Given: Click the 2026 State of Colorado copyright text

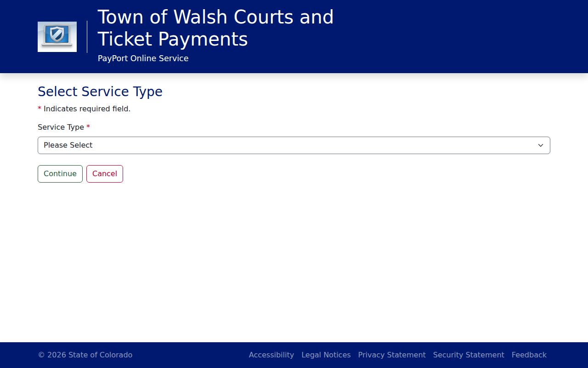Looking at the screenshot, I should (85, 355).
